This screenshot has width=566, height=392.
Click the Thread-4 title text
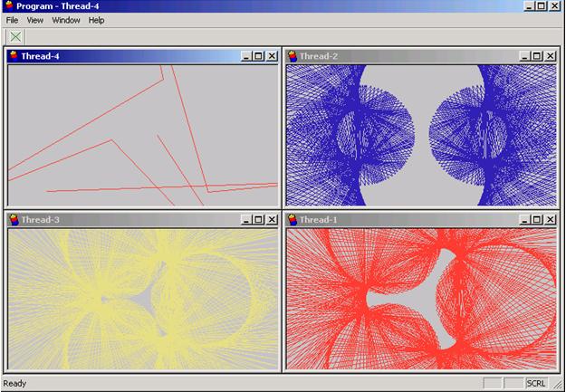click(x=40, y=56)
